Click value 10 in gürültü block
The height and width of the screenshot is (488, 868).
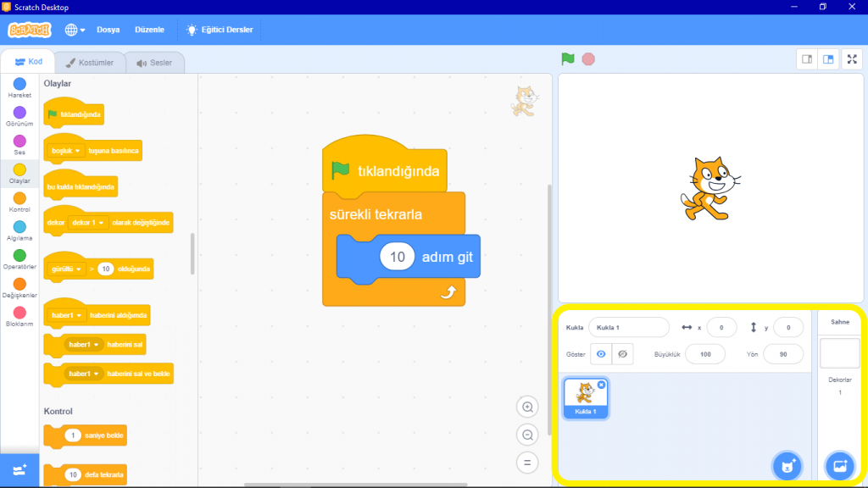coord(105,269)
